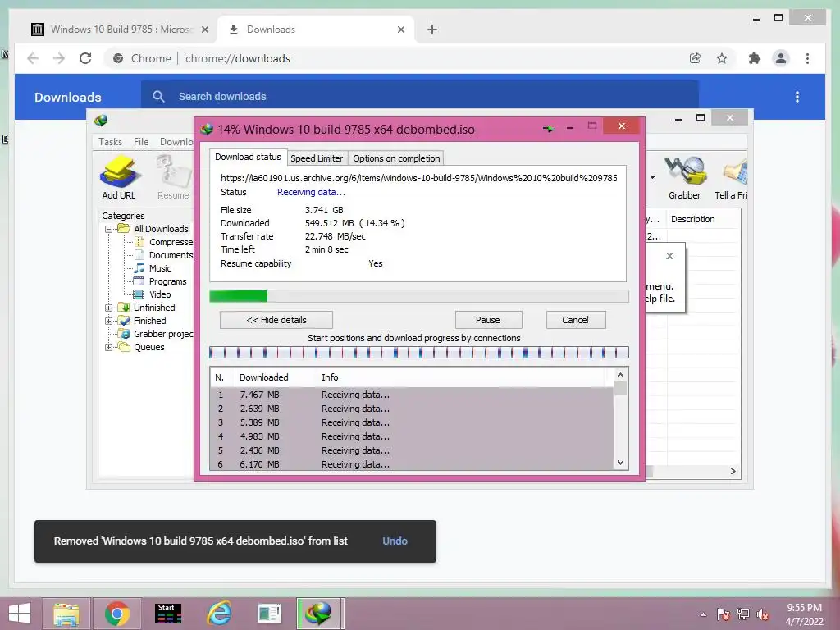840x630 pixels.
Task: Show hidden tray icons with the up arrow
Action: [703, 614]
